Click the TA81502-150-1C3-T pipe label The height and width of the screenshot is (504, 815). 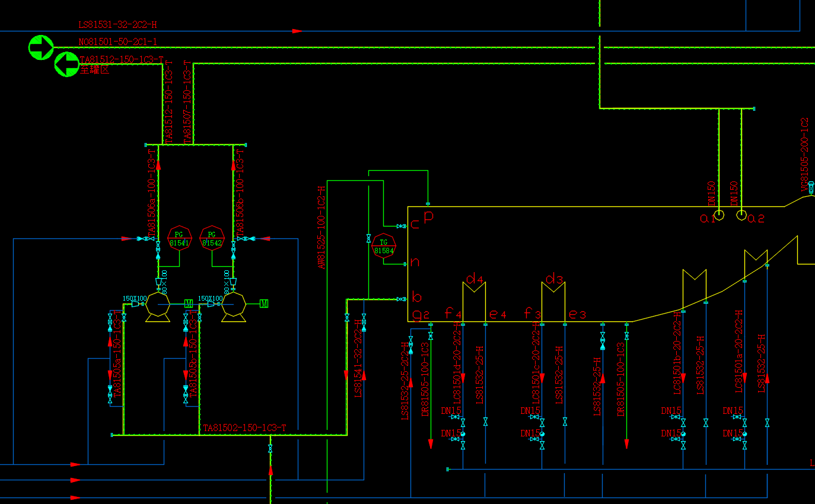244,428
